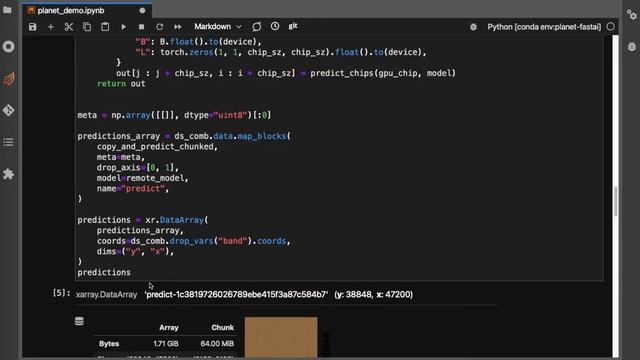Viewport: 640px width, 360px height.
Task: Click the copy_and_predict_chunked argument
Action: [x=157, y=147]
